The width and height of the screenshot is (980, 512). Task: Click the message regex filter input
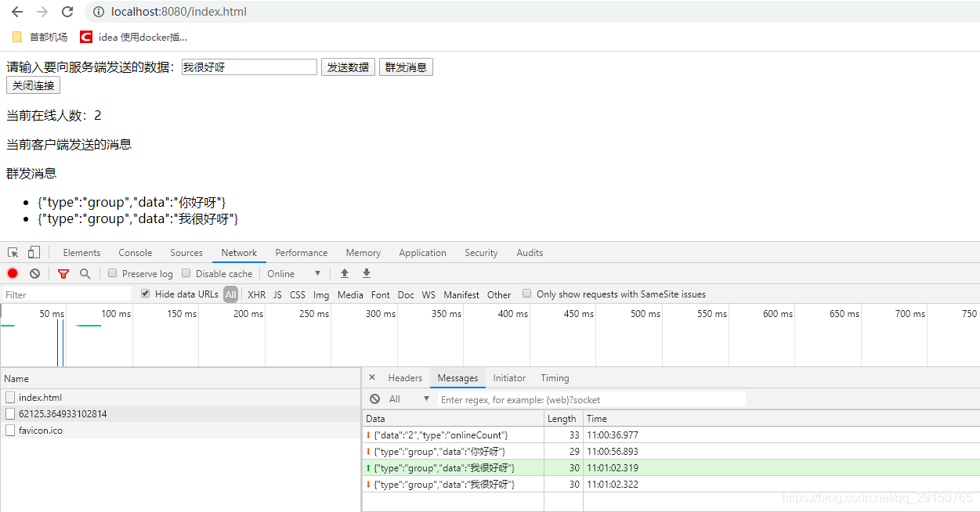pos(591,399)
